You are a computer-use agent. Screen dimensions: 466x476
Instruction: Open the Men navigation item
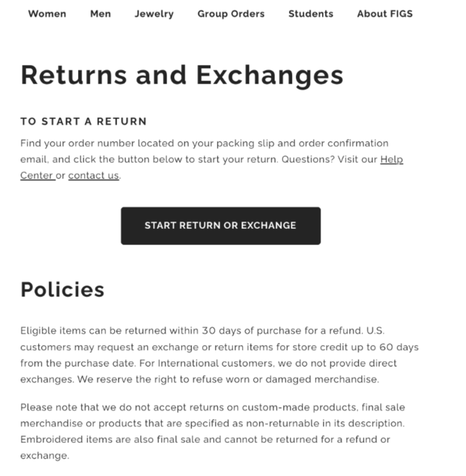100,14
